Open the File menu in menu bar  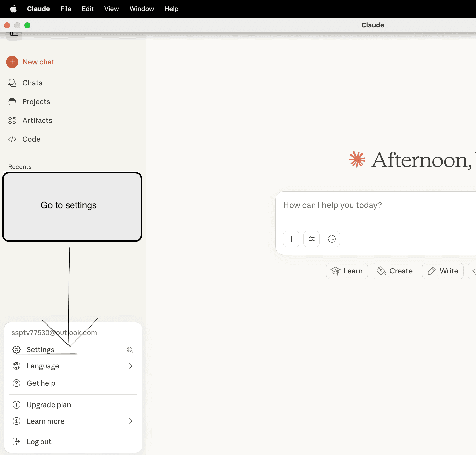66,9
